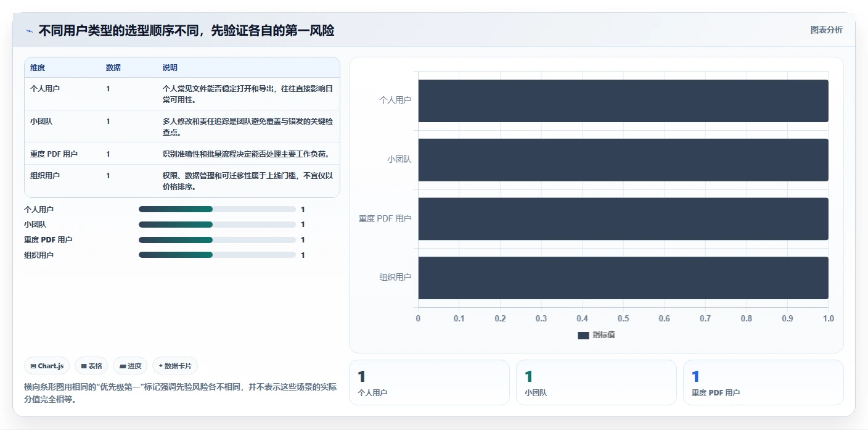868x430 pixels.
Task: Select the 进度 tag chip
Action: (130, 366)
